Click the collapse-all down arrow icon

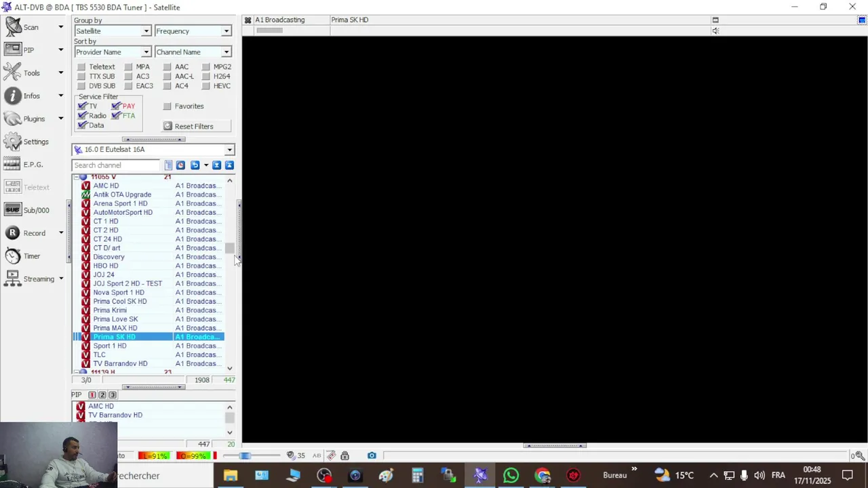(x=216, y=165)
